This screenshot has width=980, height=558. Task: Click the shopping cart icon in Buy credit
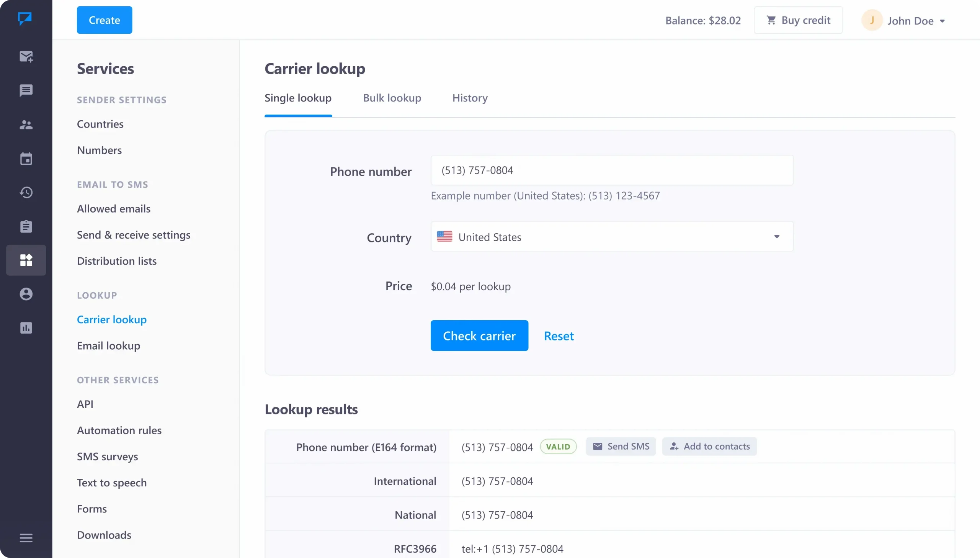[771, 20]
